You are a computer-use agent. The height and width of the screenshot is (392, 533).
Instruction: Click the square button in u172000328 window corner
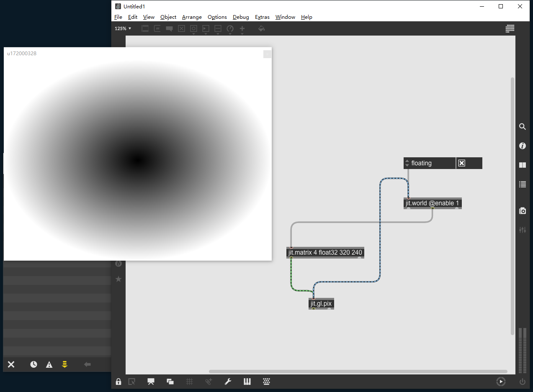[x=267, y=54]
